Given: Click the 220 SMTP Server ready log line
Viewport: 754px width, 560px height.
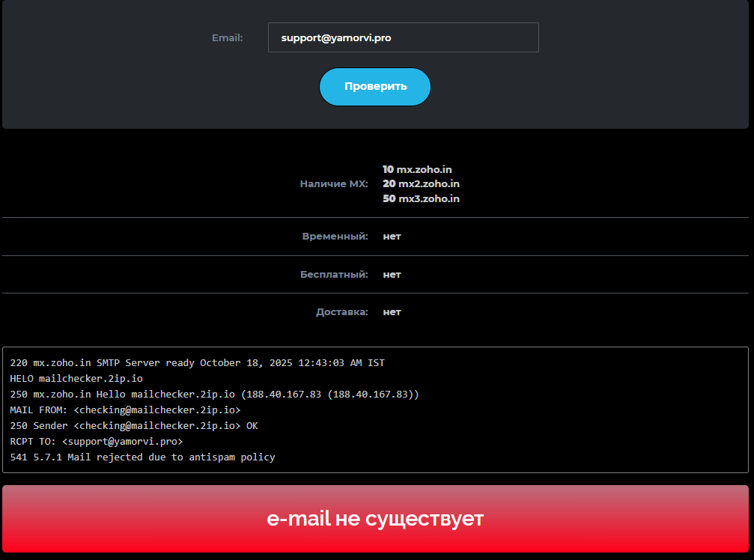Looking at the screenshot, I should point(197,362).
